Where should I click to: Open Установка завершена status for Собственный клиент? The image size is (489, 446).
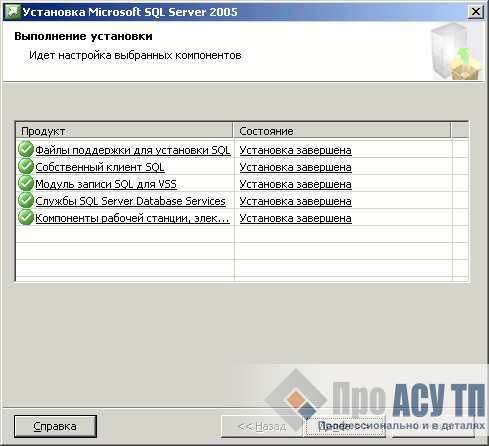click(295, 167)
